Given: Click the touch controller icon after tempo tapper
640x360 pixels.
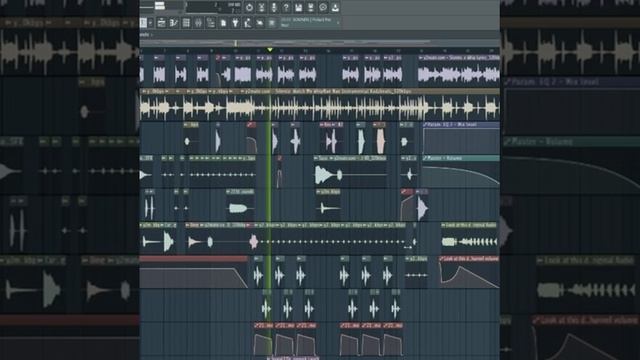Looking at the screenshot, I should [260, 23].
